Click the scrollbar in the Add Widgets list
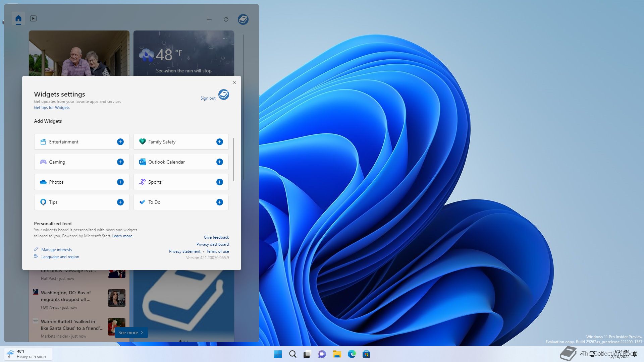The height and width of the screenshot is (362, 644). coord(233,160)
